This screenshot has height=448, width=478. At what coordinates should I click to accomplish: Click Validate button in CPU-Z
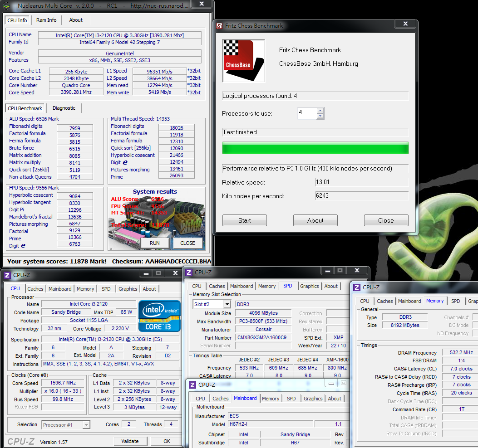pyautogui.click(x=130, y=441)
